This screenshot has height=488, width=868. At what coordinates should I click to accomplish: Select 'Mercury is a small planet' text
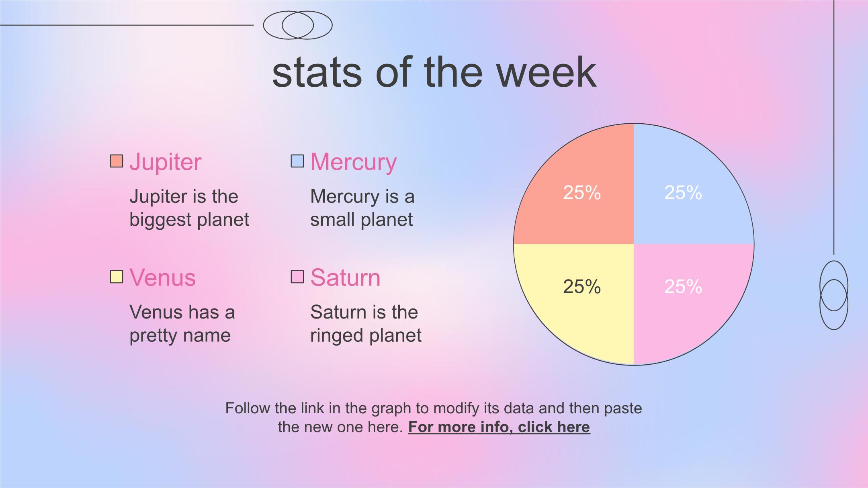(362, 208)
